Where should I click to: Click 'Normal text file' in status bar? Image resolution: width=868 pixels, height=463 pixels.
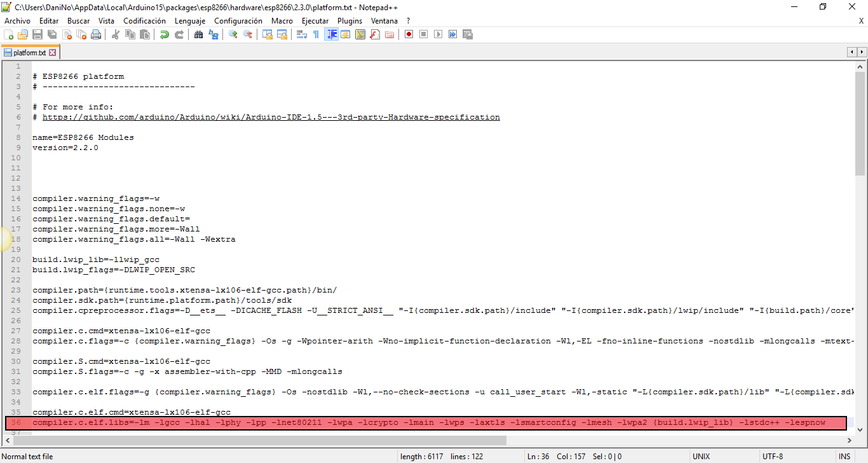pyautogui.click(x=27, y=457)
